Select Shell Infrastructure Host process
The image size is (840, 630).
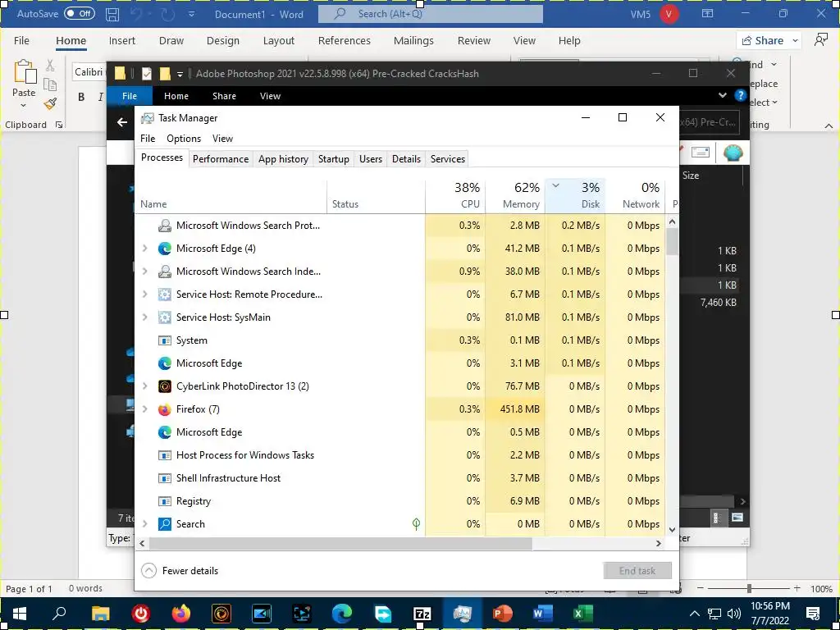(400, 478)
